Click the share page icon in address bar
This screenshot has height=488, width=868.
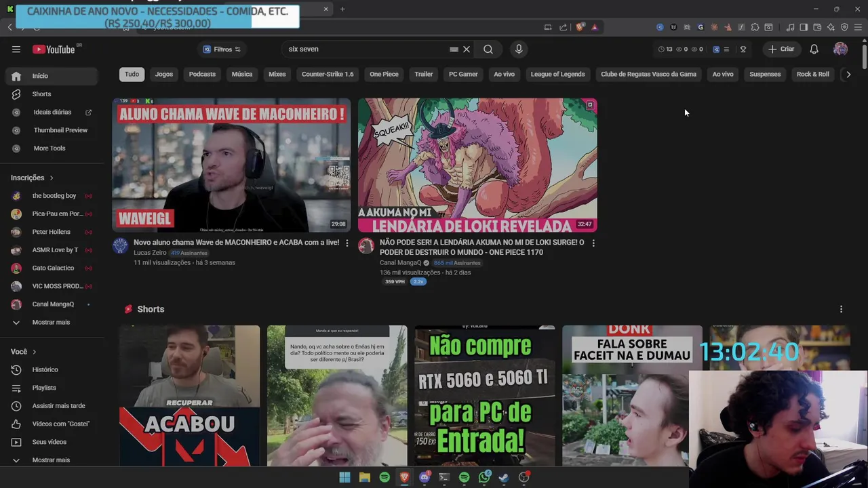pos(564,27)
